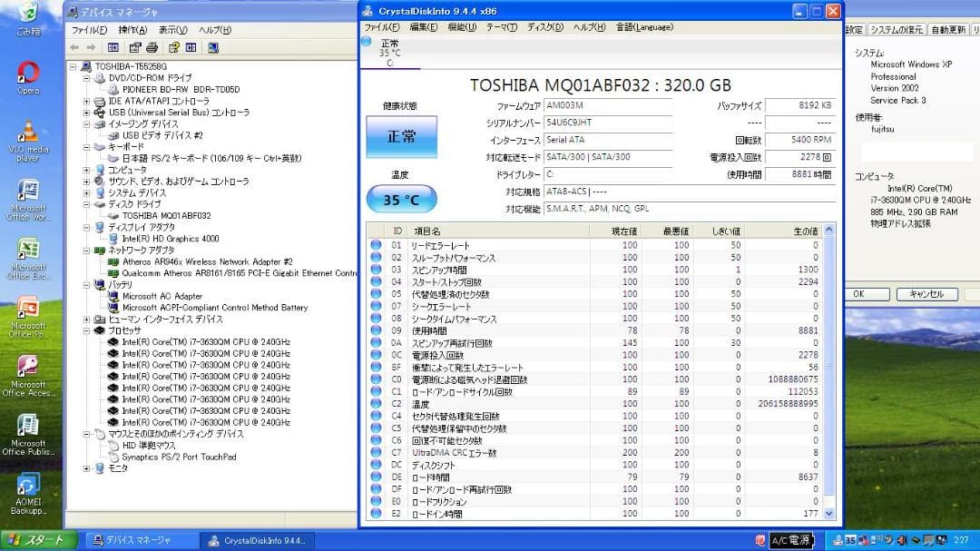Open Microsoft Office Excel desktop icon
Image resolution: width=980 pixels, height=551 pixels.
click(28, 258)
